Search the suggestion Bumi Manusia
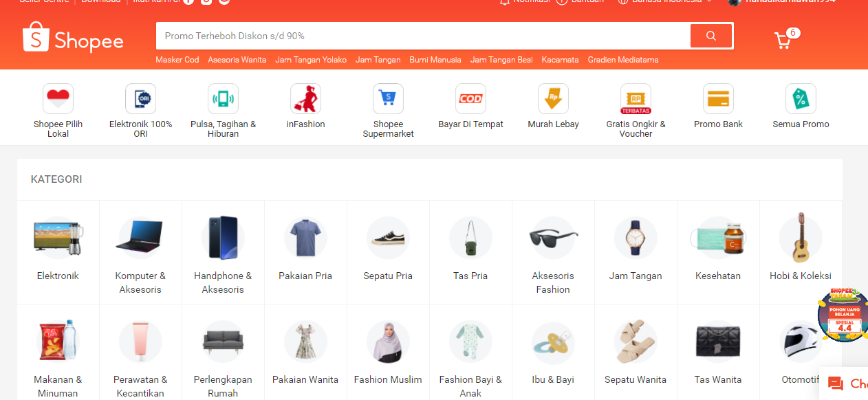 pyautogui.click(x=435, y=60)
